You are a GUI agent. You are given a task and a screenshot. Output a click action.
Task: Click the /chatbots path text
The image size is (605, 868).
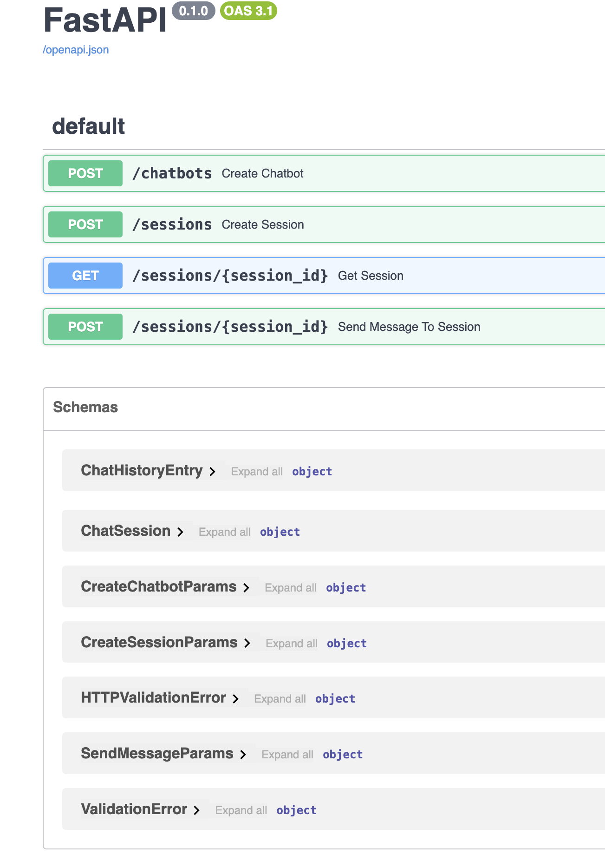[x=172, y=173]
